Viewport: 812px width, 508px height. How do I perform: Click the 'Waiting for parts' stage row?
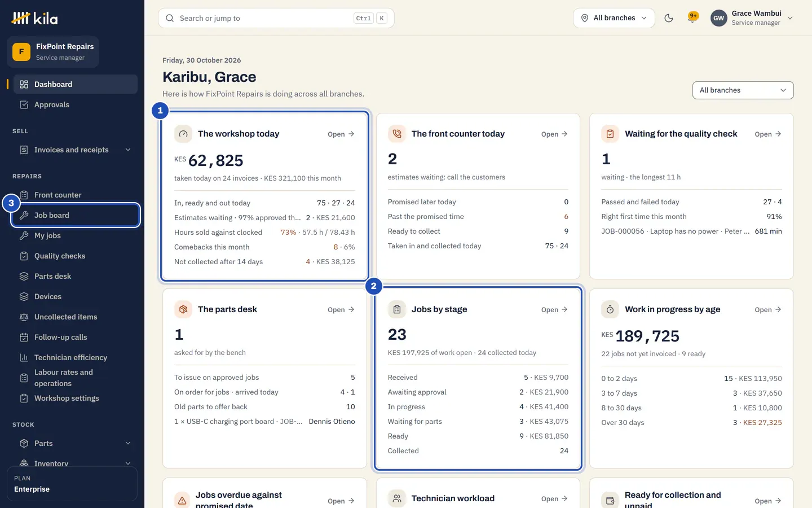click(478, 422)
